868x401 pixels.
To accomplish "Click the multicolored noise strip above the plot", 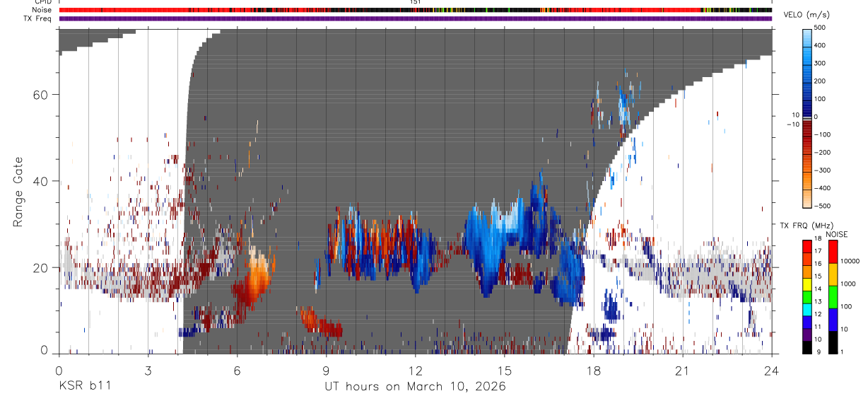I will (415, 10).
